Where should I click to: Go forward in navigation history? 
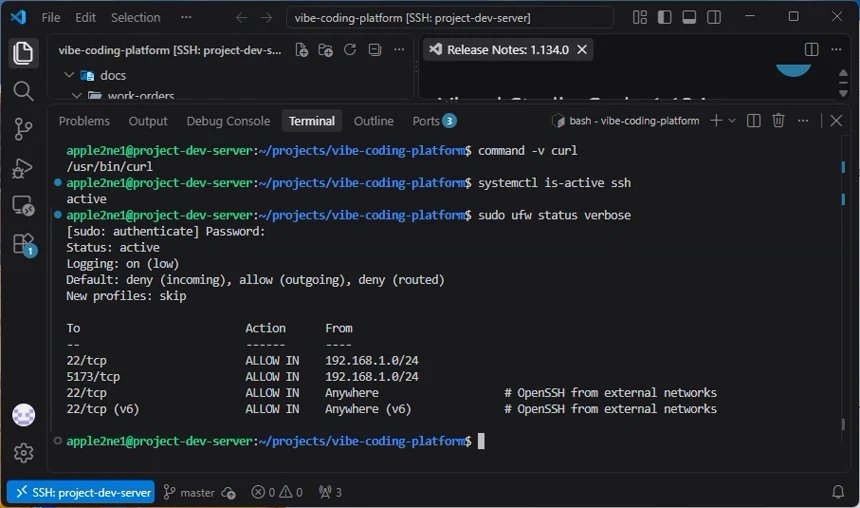(267, 18)
